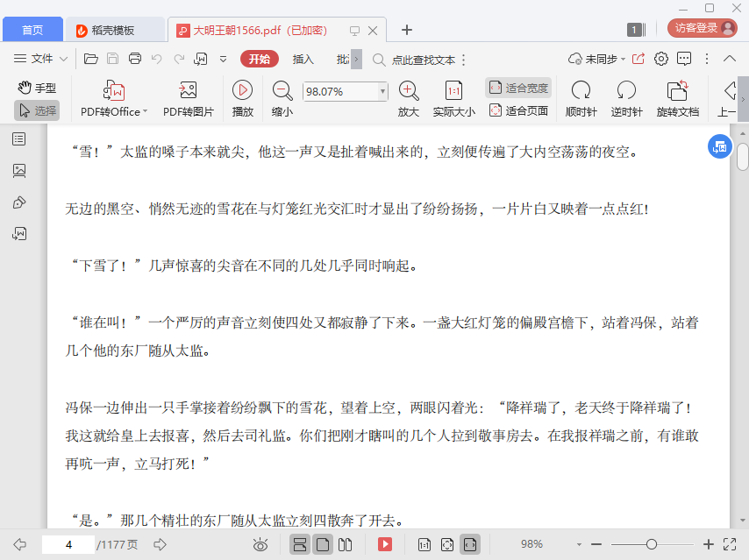
Task: Expand the PDF转Office dropdown arrow
Action: click(x=146, y=111)
